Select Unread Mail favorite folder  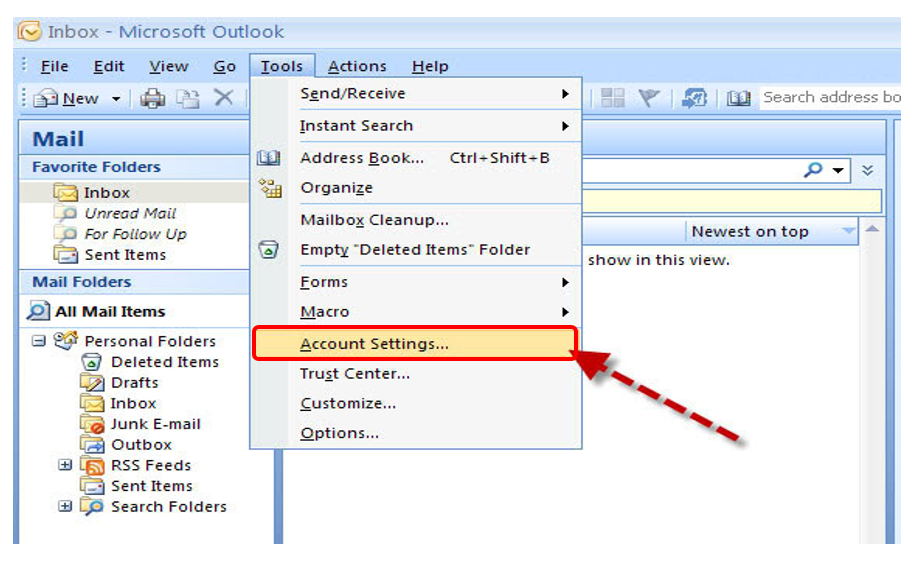click(x=129, y=213)
